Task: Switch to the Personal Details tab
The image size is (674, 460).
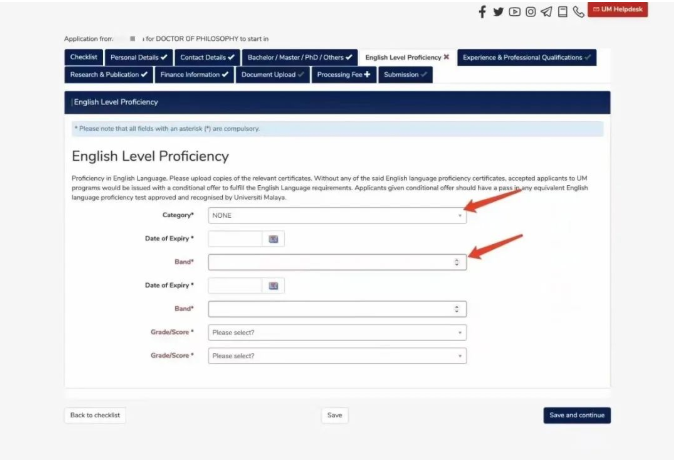Action: 139,58
